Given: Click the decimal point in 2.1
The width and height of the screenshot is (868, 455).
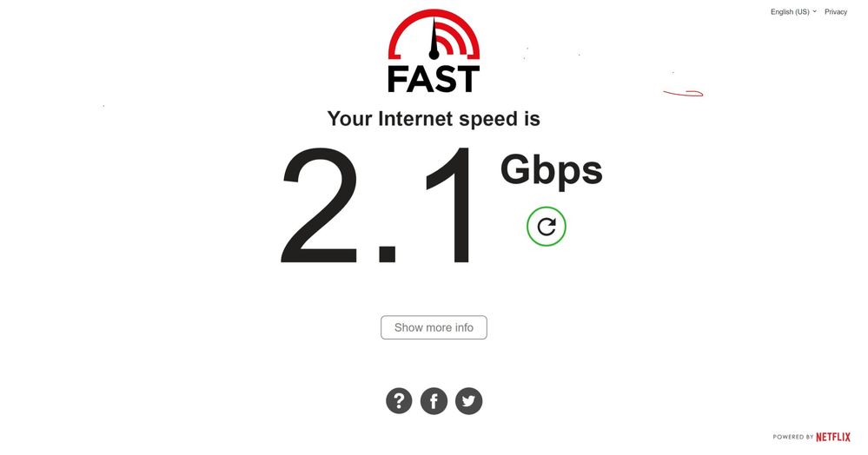Looking at the screenshot, I should (387, 253).
